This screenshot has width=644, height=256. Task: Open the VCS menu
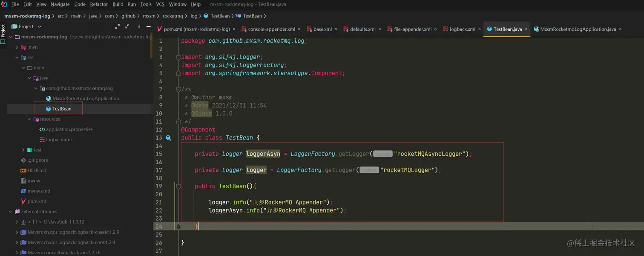click(x=160, y=4)
